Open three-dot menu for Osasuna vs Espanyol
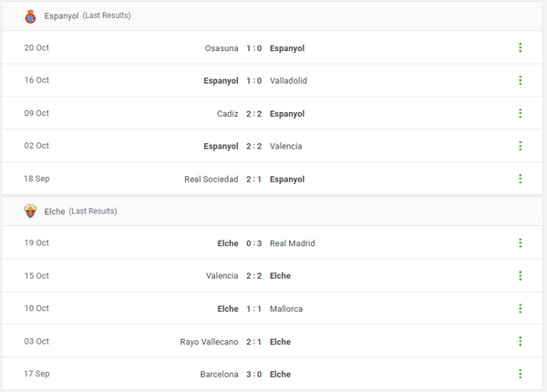Viewport: 547px width, 392px height. click(x=520, y=48)
